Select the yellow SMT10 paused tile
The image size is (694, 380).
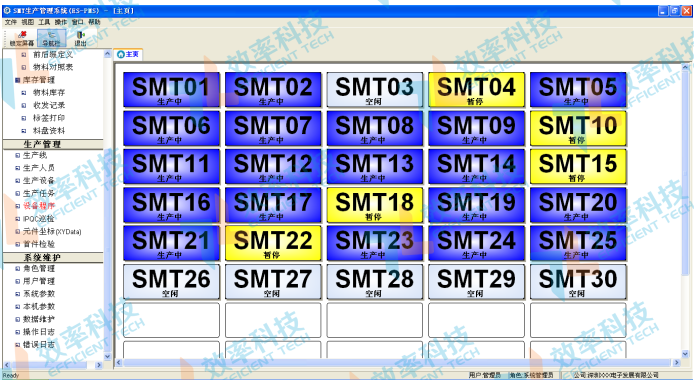(578, 128)
